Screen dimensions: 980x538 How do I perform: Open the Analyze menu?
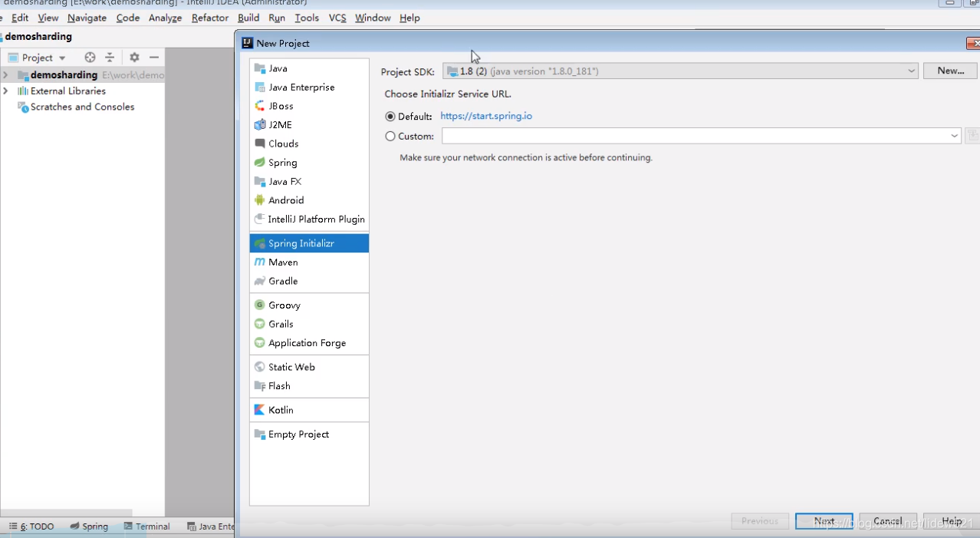166,18
